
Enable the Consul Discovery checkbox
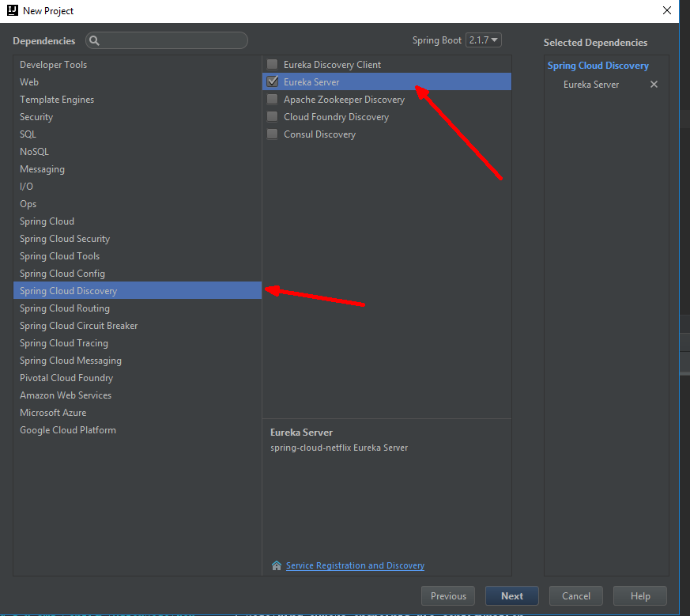(x=272, y=134)
